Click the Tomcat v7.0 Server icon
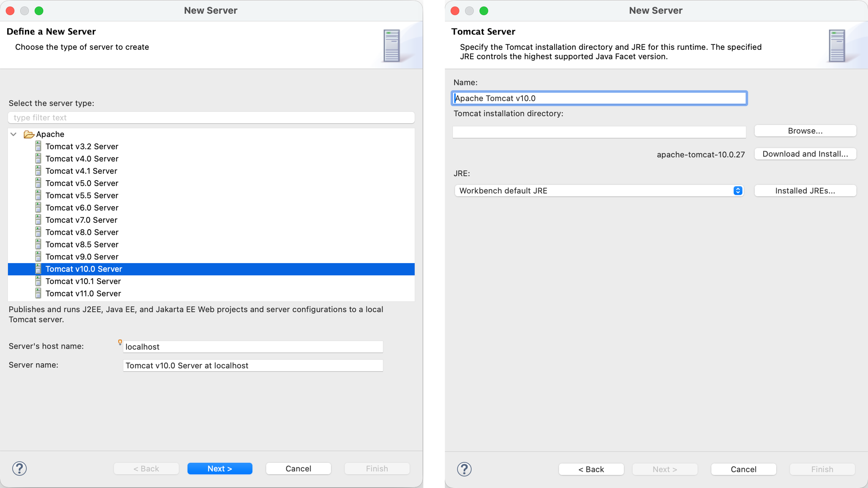This screenshot has width=868, height=488. [38, 220]
